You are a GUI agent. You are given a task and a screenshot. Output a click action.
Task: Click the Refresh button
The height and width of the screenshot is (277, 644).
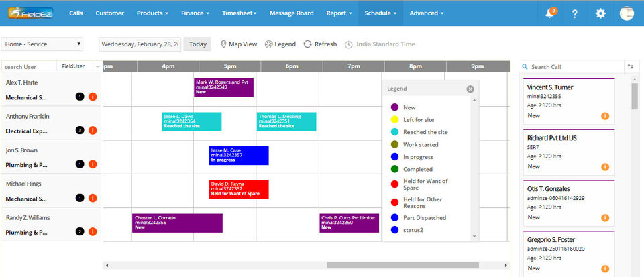point(320,44)
